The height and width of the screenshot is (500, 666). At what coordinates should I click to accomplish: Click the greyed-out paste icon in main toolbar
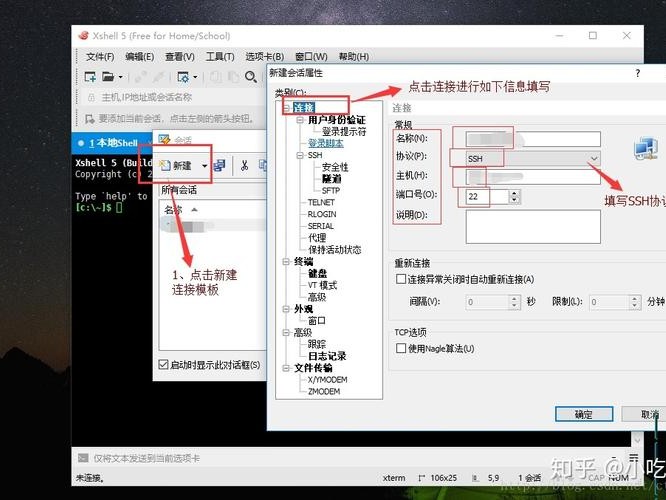click(x=233, y=77)
